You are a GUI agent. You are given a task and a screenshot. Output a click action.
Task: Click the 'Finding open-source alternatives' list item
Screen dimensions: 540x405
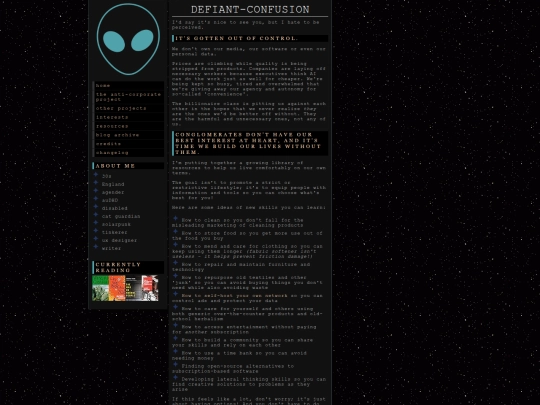pos(233,368)
